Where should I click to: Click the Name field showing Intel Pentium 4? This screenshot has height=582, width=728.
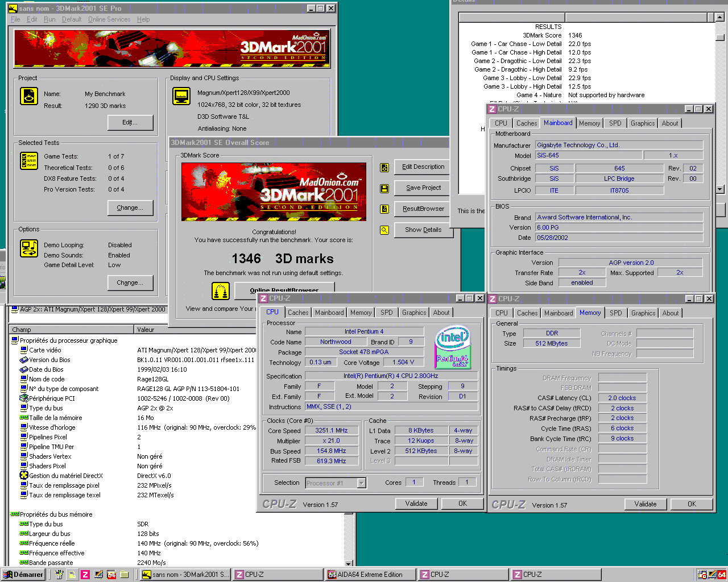pyautogui.click(x=364, y=332)
